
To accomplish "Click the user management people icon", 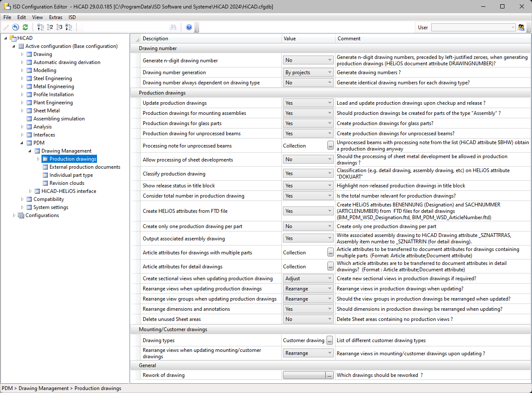I will (521, 27).
